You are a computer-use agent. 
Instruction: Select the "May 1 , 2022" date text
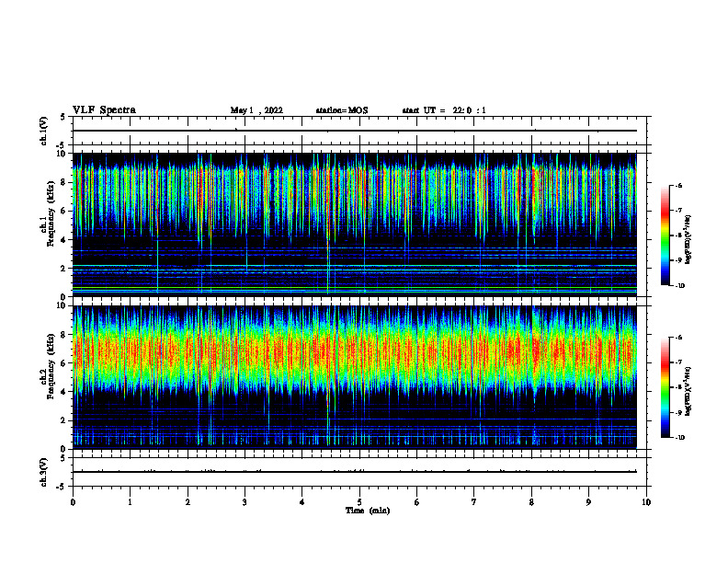pos(256,110)
